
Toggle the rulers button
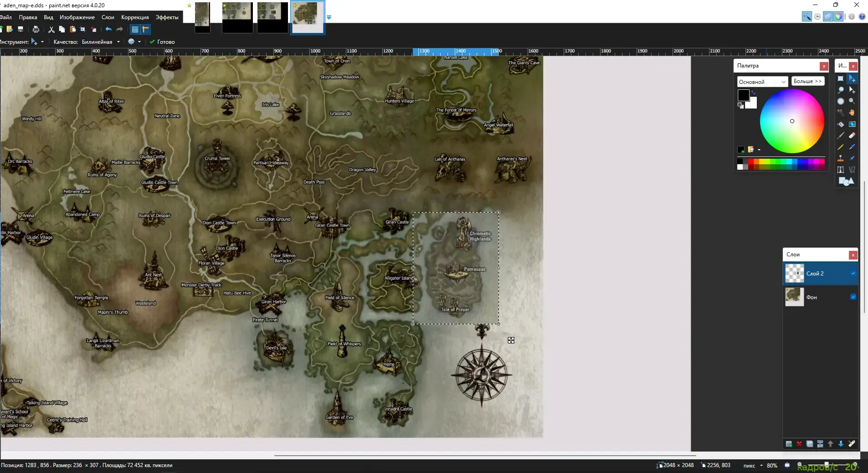pyautogui.click(x=145, y=29)
